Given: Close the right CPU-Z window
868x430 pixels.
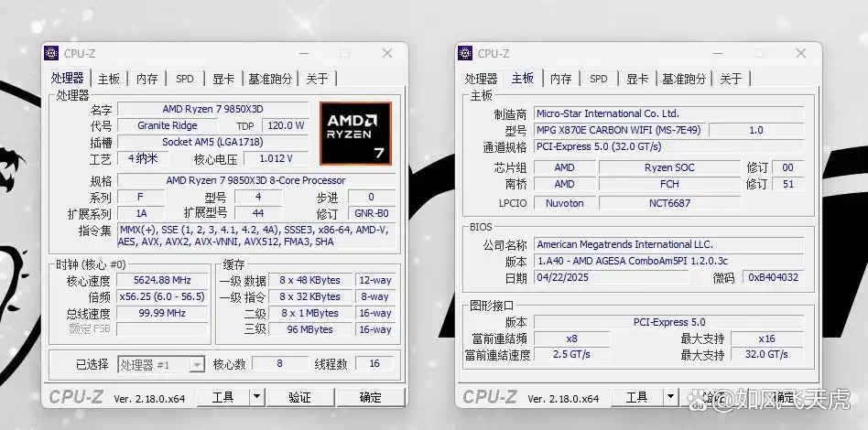Looking at the screenshot, I should tap(801, 53).
